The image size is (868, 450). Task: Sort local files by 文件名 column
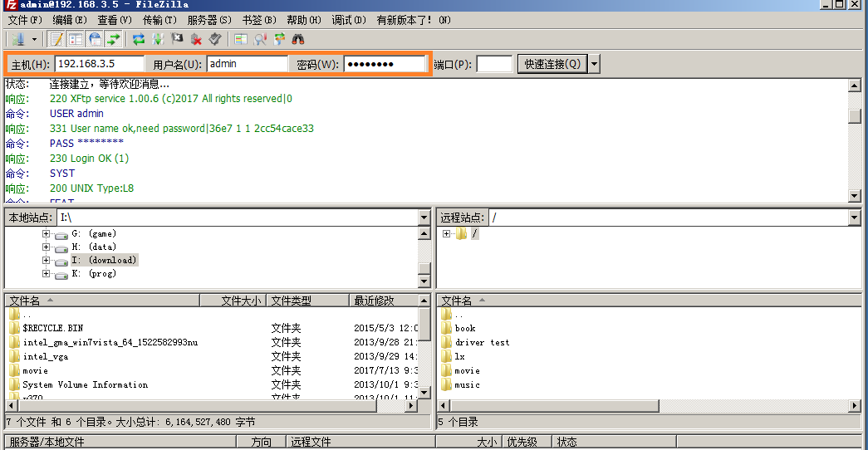click(102, 301)
